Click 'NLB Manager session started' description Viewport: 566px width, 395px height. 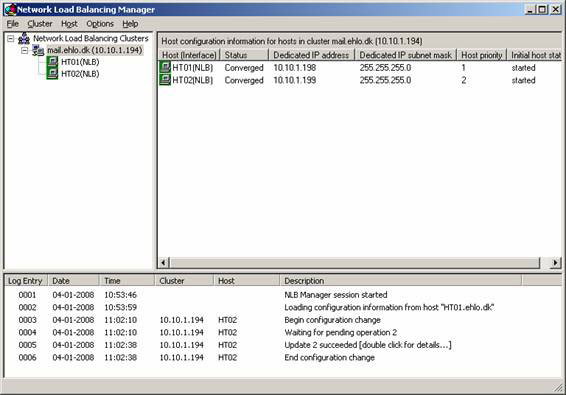click(336, 295)
